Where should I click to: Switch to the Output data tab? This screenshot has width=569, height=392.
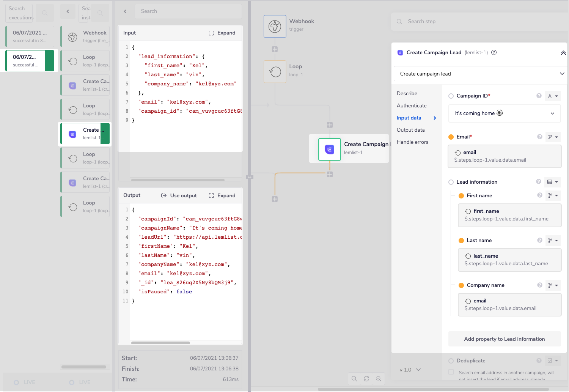point(410,130)
